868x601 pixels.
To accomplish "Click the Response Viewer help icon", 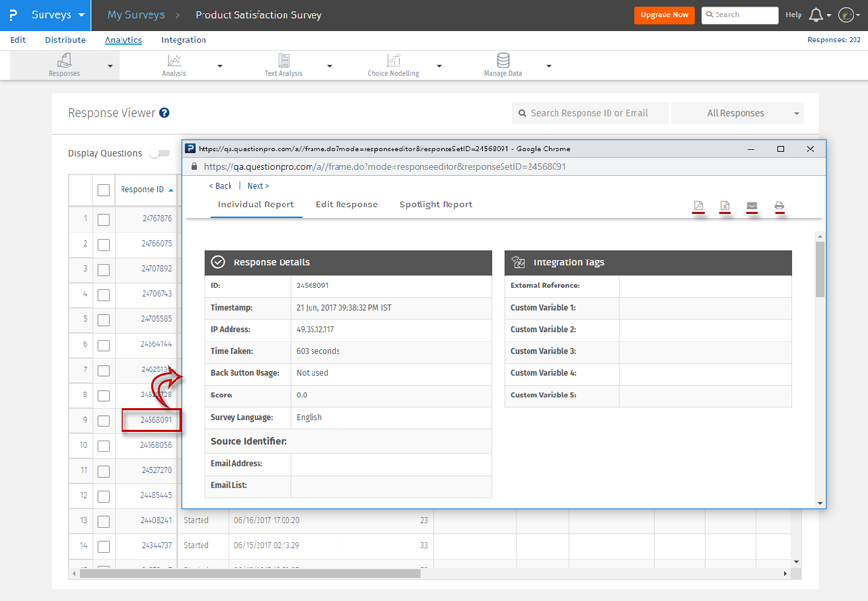I will [165, 113].
